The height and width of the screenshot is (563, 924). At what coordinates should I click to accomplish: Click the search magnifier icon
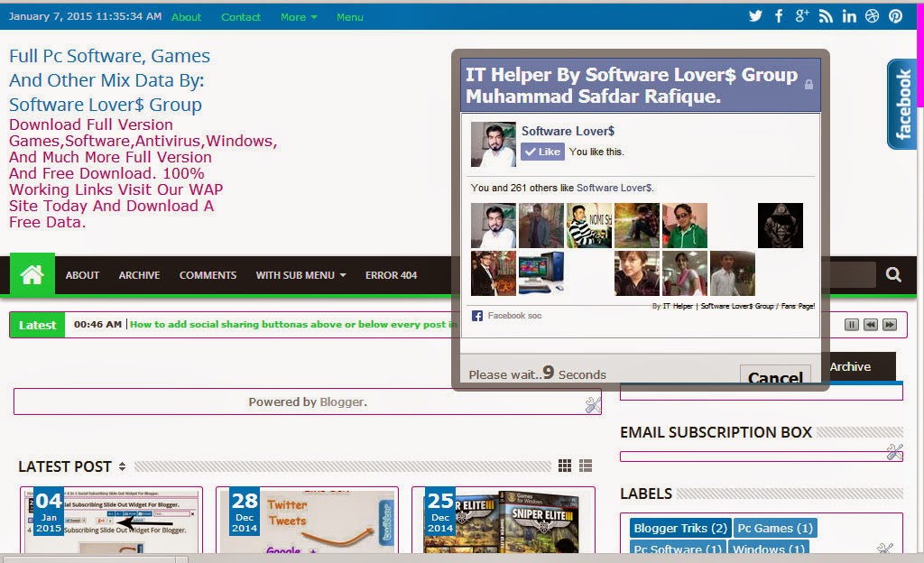[893, 274]
